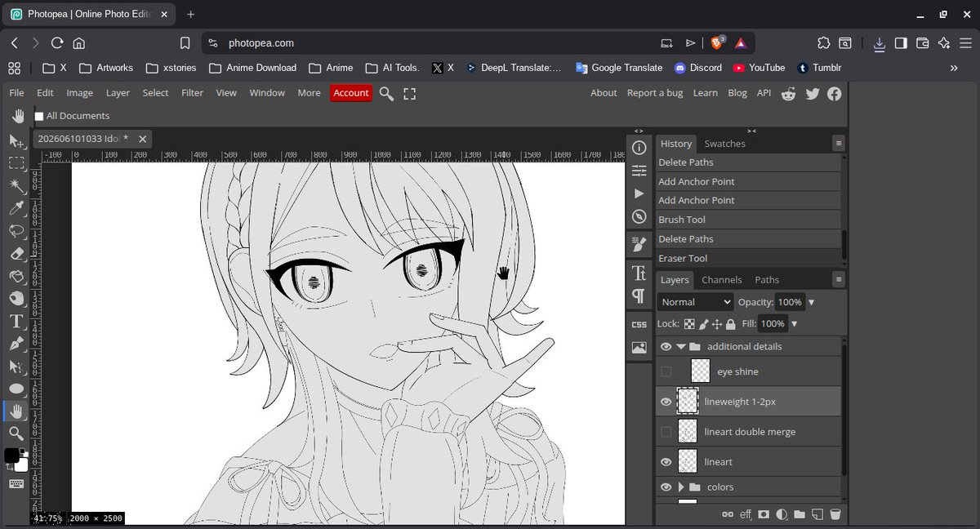Switch to the Paths tab
Image resolution: width=980 pixels, height=529 pixels.
(767, 280)
